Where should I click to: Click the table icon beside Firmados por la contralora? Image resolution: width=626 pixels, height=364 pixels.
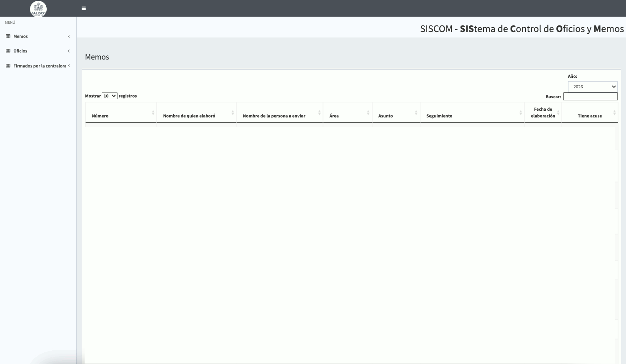tap(8, 66)
